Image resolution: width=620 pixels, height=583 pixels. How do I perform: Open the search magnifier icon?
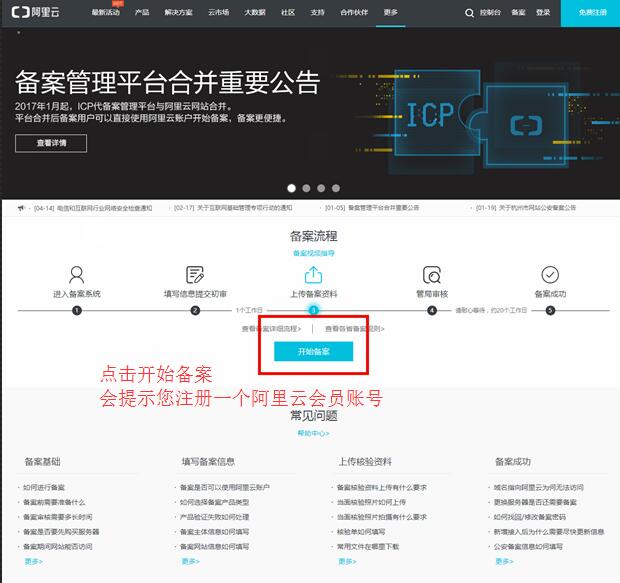[469, 13]
